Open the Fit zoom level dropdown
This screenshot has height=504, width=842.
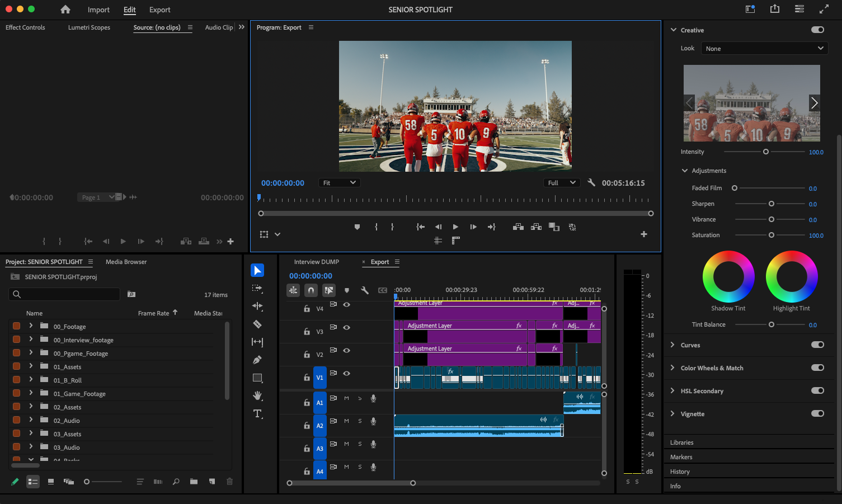339,183
